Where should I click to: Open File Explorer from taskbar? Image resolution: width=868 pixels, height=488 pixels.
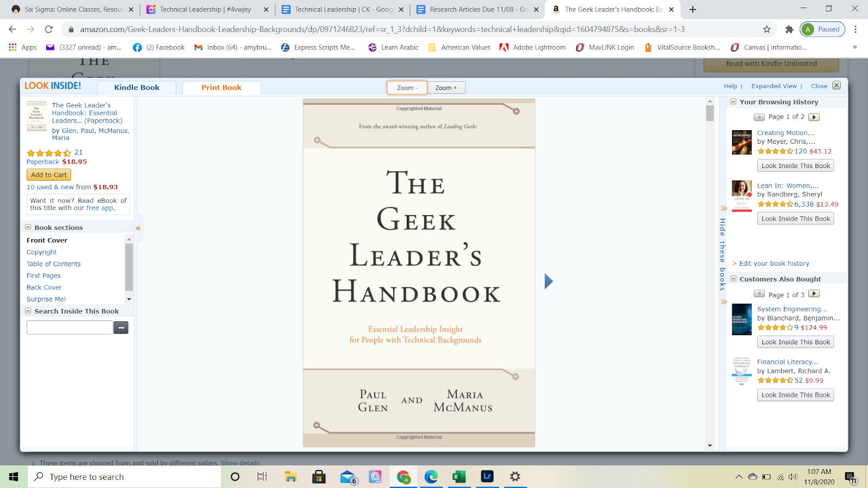click(x=291, y=477)
